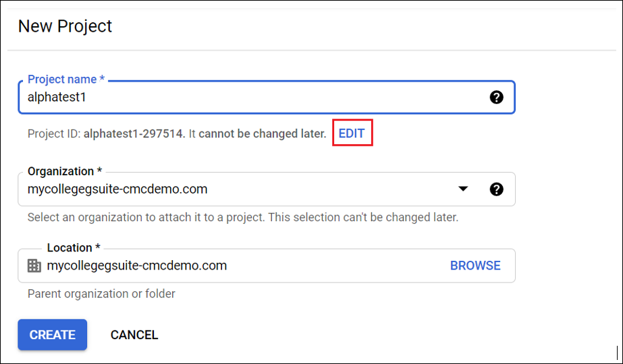Click the 'Select an organization' helper text
This screenshot has height=364, width=623.
click(x=243, y=218)
